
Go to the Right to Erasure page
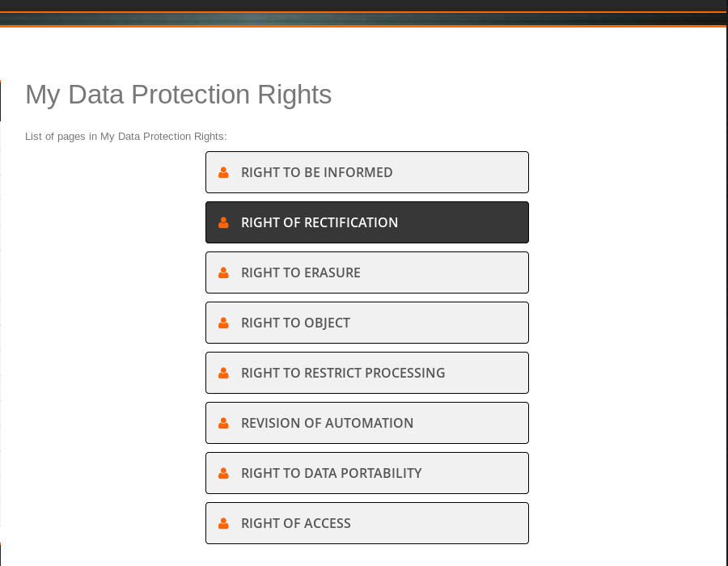pos(366,272)
